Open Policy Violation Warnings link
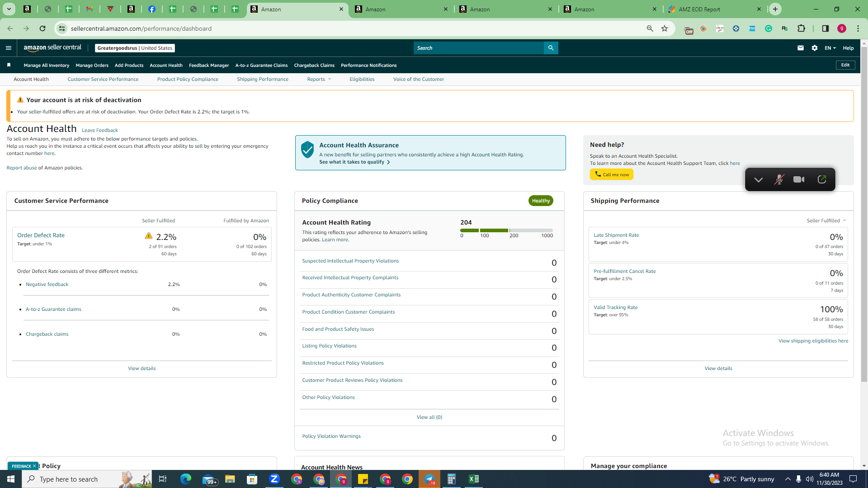 pos(331,436)
